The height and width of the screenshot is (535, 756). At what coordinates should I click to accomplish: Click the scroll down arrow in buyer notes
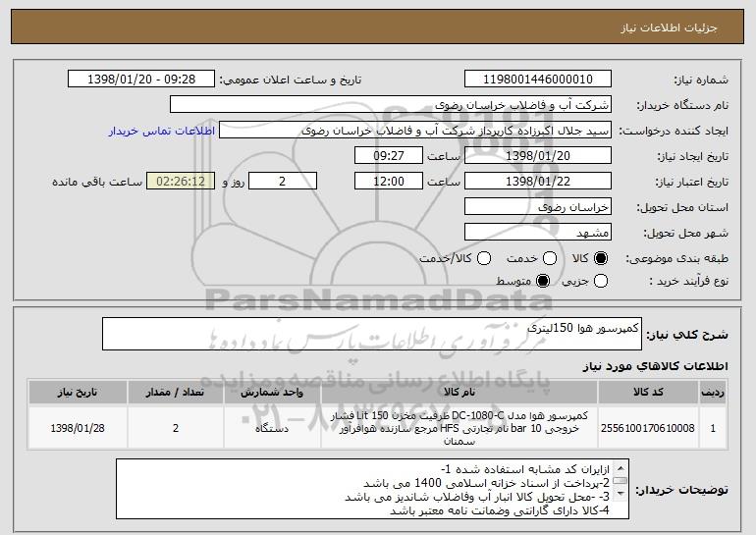coord(621,493)
